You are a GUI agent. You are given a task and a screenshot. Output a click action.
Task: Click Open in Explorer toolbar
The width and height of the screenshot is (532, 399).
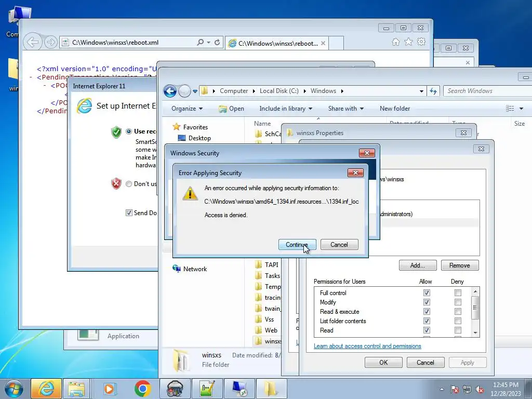coord(232,109)
